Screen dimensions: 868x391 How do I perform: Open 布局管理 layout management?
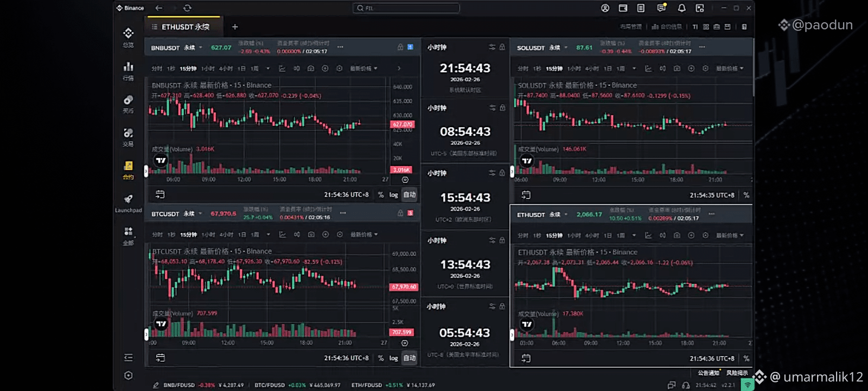630,27
